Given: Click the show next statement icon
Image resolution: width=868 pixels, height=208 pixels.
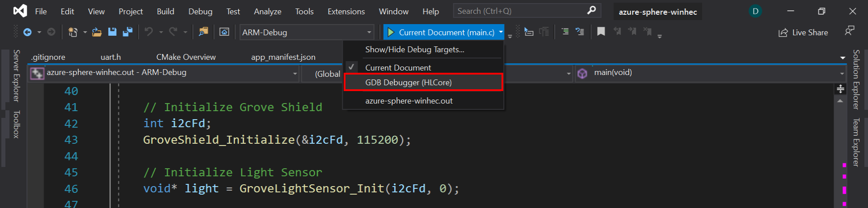Looking at the screenshot, I should [529, 32].
